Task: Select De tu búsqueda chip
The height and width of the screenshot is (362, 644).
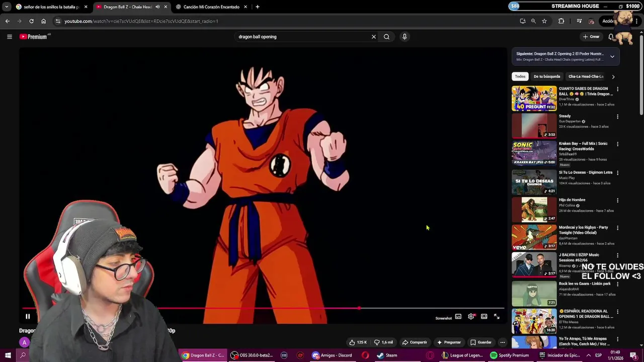Action: pos(547,76)
